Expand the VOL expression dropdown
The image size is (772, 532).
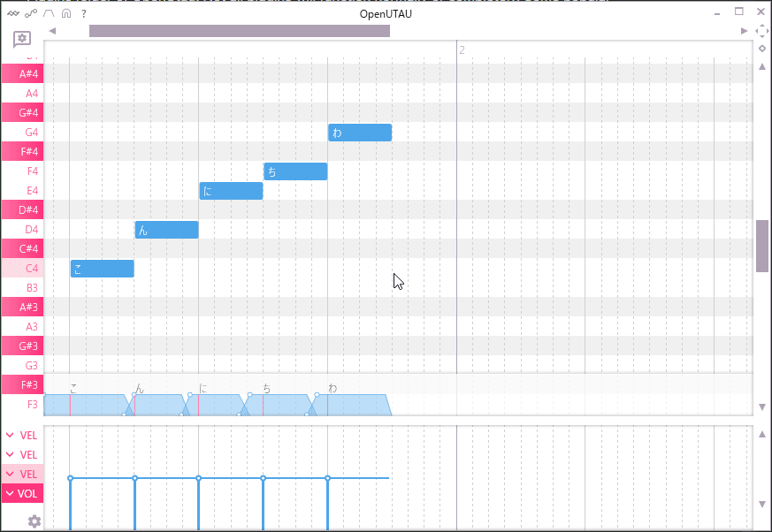(22, 493)
